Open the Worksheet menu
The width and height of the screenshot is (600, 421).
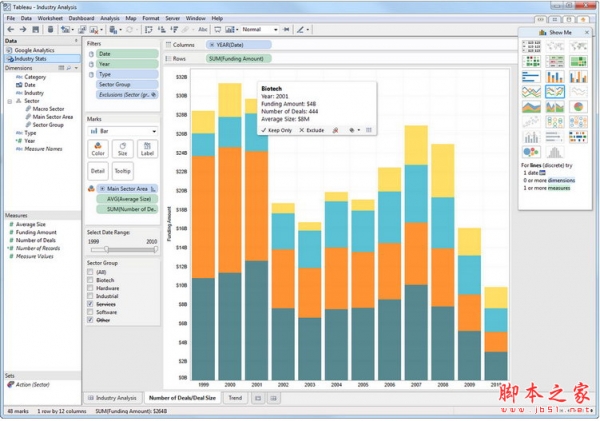[50, 18]
